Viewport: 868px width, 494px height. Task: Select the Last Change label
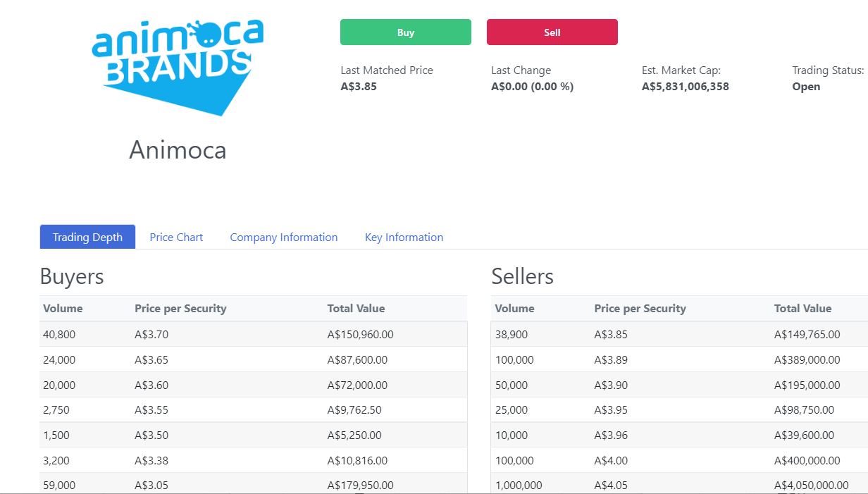521,70
